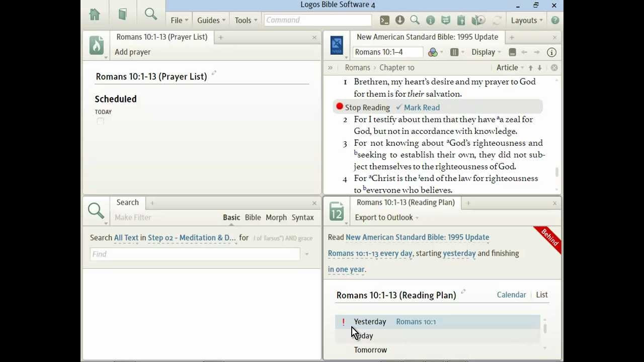Open the visual filters colored circles icon
Image resolution: width=644 pixels, height=362 pixels.
pos(432,52)
